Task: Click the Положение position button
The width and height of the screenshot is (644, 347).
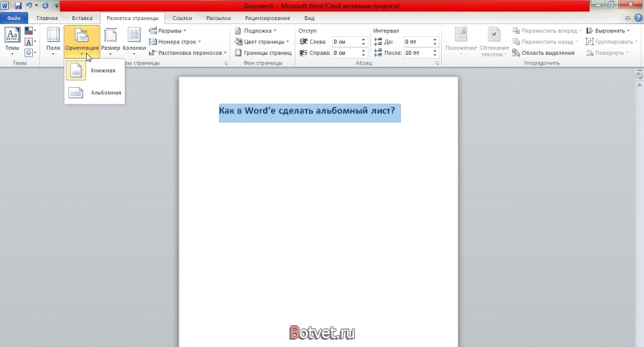Action: pos(460,42)
